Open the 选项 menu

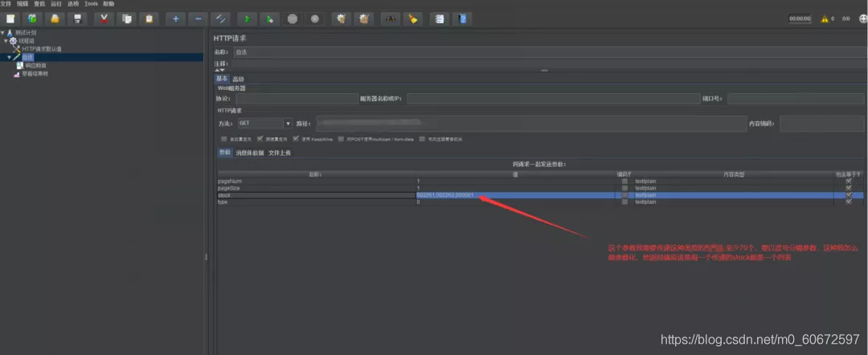pyautogui.click(x=73, y=3)
